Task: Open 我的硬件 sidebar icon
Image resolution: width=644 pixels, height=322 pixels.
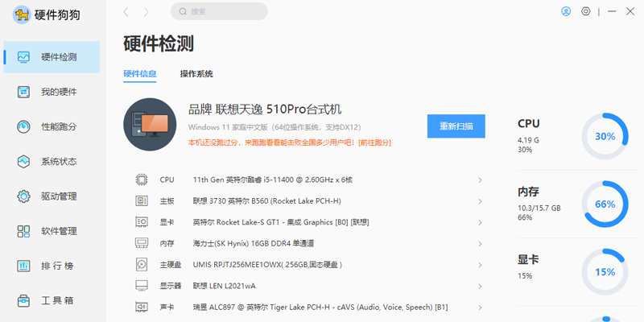Action: tap(24, 92)
